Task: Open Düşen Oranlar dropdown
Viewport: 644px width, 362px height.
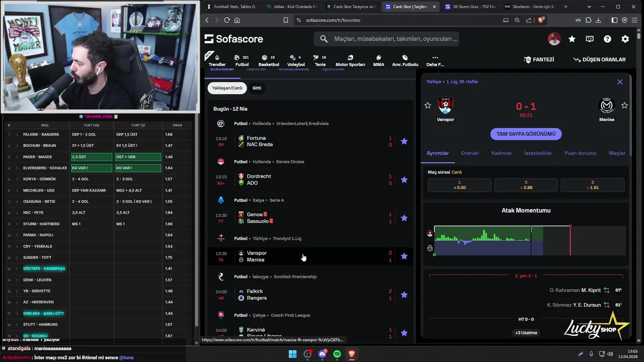Action: coord(599,59)
